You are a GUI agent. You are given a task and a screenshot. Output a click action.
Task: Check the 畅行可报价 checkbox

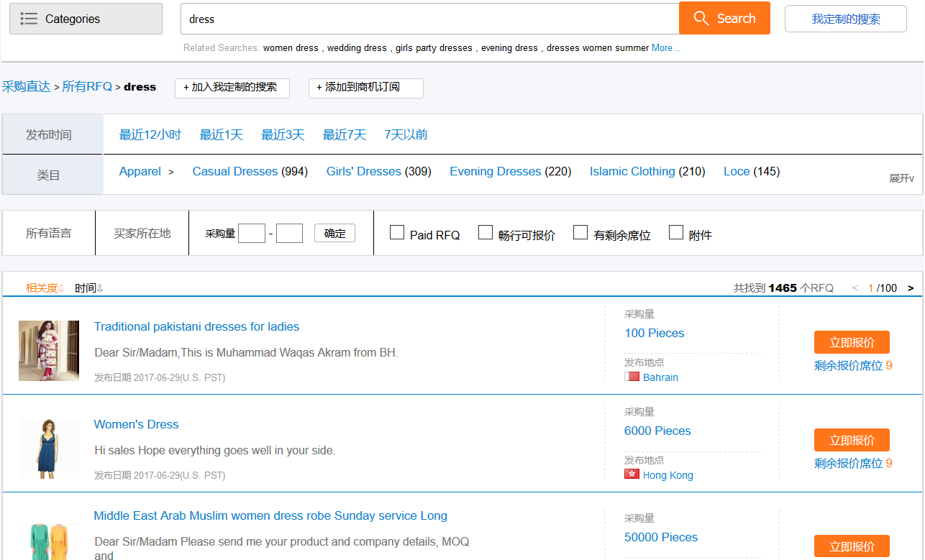point(486,232)
